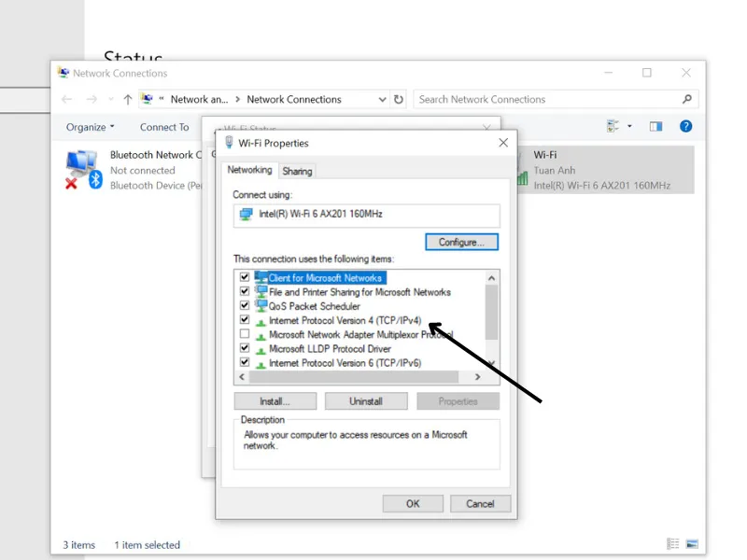Click the Up arrow navigation icon

tap(127, 100)
